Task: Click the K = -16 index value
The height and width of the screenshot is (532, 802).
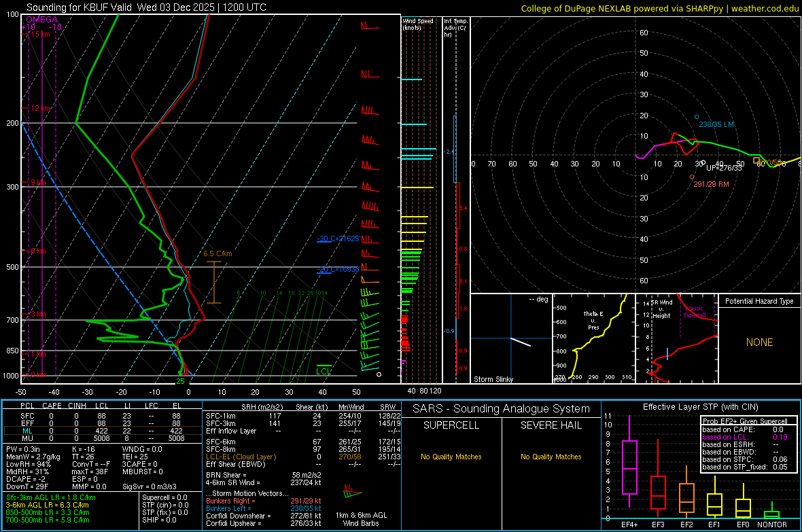Action: coord(84,449)
